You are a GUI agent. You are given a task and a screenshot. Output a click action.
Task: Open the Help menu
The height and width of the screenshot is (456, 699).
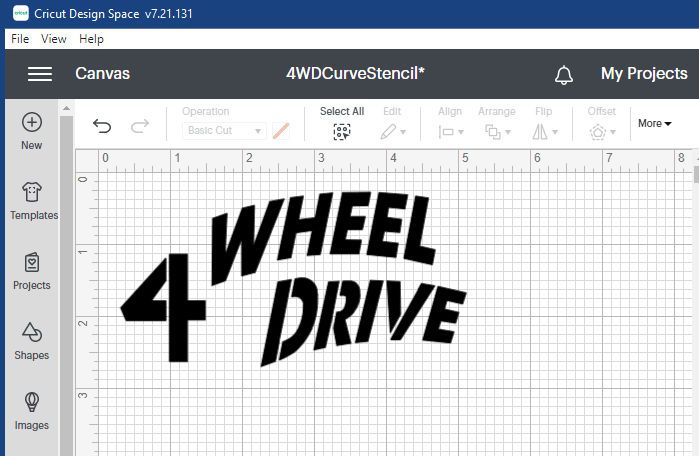[91, 39]
